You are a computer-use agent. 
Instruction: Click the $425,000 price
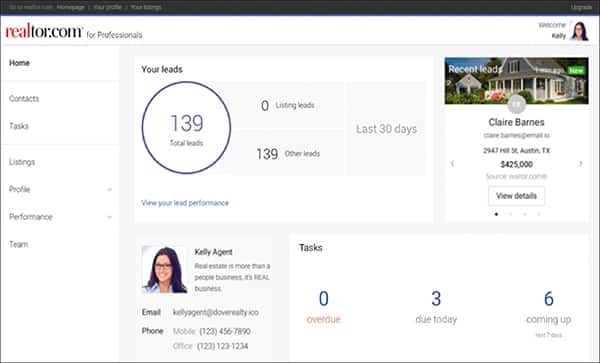coord(517,164)
